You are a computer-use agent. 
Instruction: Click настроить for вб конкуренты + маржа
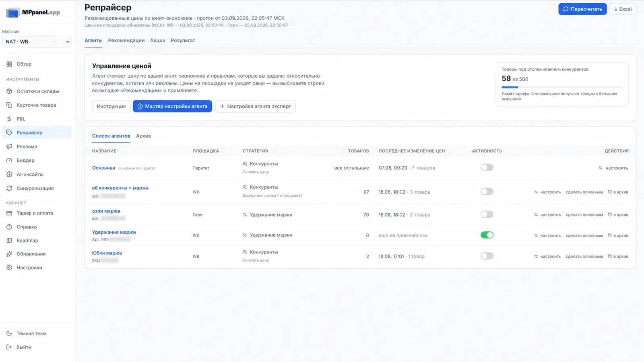(547, 192)
